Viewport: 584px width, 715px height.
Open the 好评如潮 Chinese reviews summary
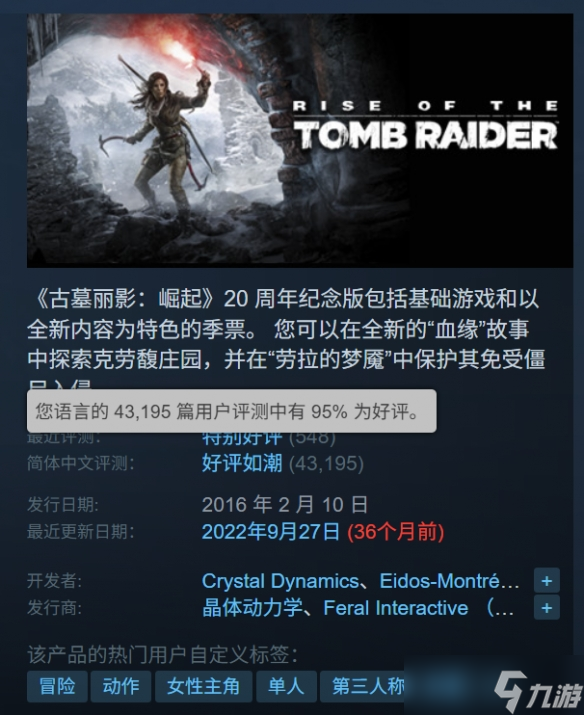(242, 463)
